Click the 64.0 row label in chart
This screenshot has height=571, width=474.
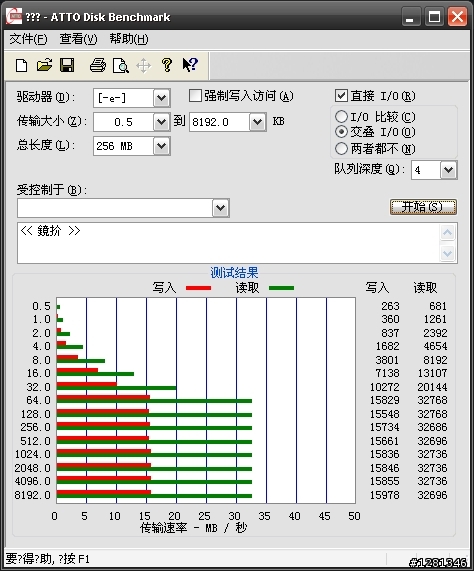(38, 400)
